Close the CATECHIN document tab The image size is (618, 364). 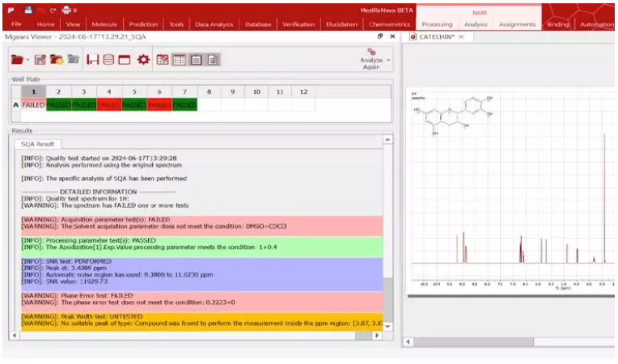461,36
